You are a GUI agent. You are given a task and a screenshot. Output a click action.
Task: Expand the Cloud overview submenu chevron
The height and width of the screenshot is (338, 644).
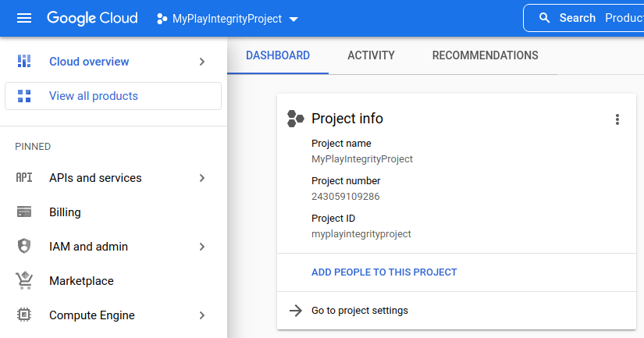pos(201,62)
